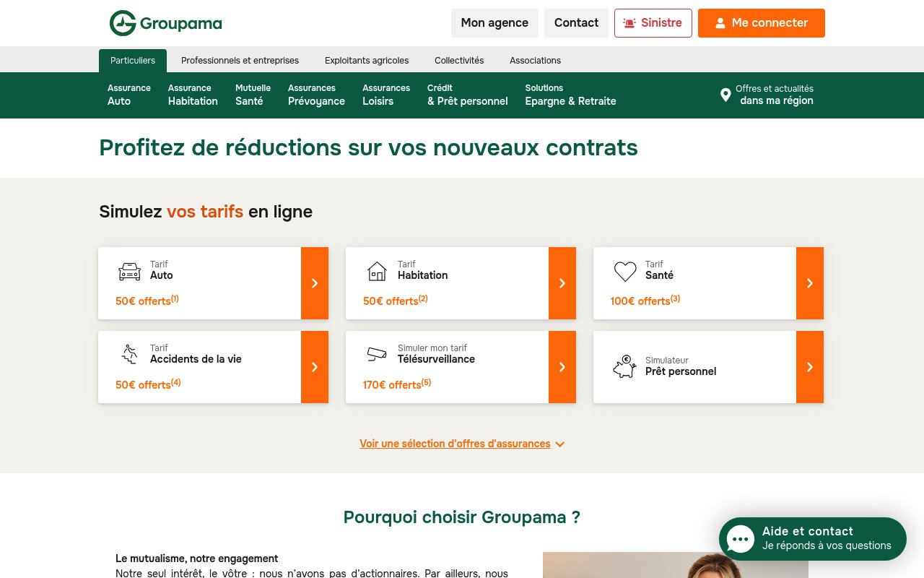Click the falling person icon for Accidents de la vie
The height and width of the screenshot is (578, 924).
[x=129, y=354]
